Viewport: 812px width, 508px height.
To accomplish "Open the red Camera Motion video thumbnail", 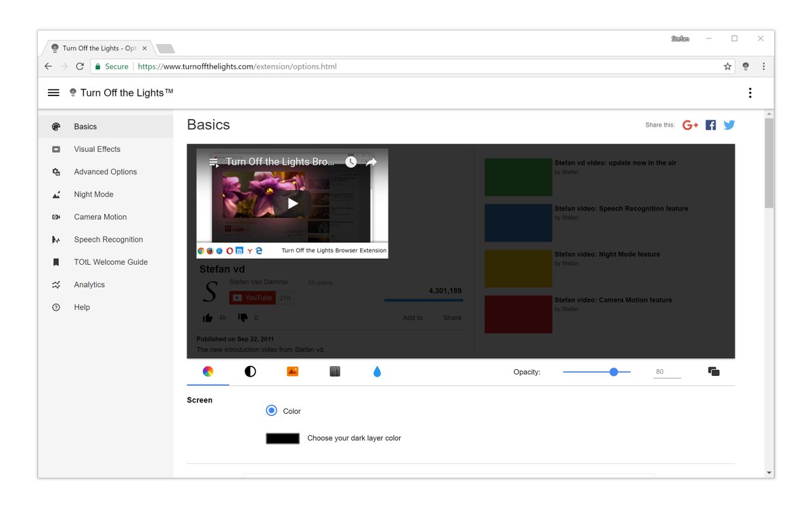I will [x=518, y=314].
